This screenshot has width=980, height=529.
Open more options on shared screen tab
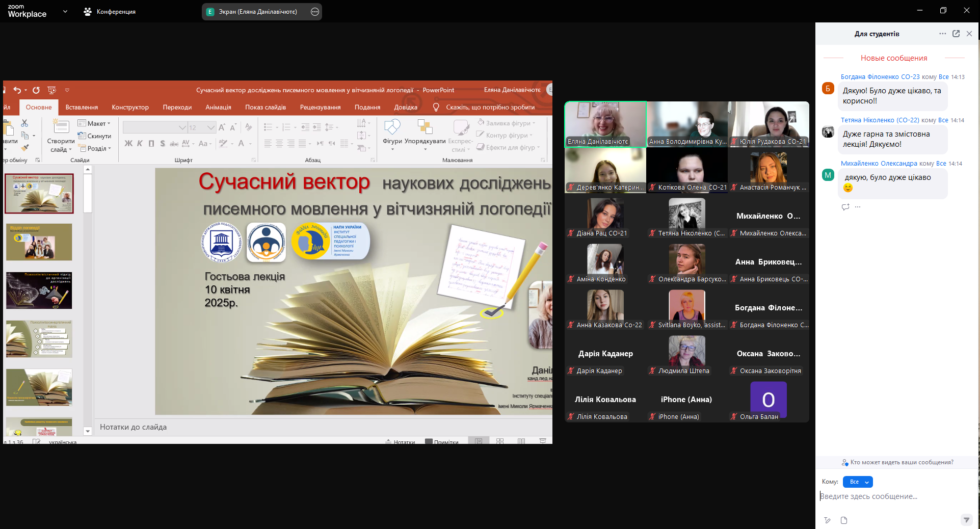pos(315,12)
